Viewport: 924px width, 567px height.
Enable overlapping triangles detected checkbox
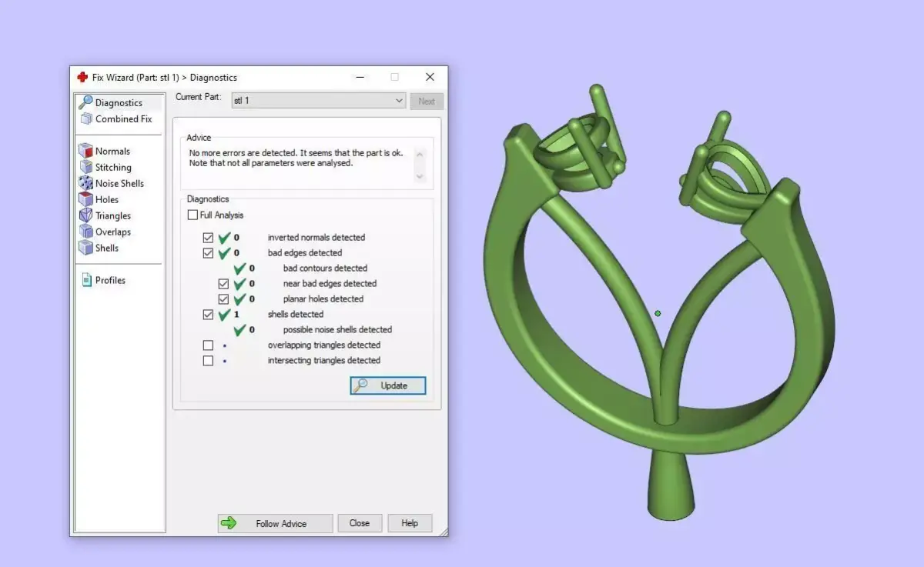click(x=208, y=345)
